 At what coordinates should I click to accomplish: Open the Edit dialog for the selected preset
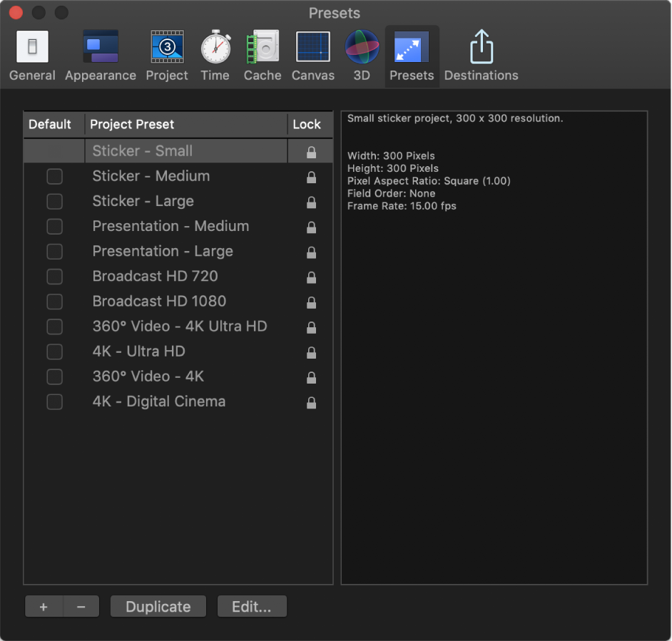251,606
